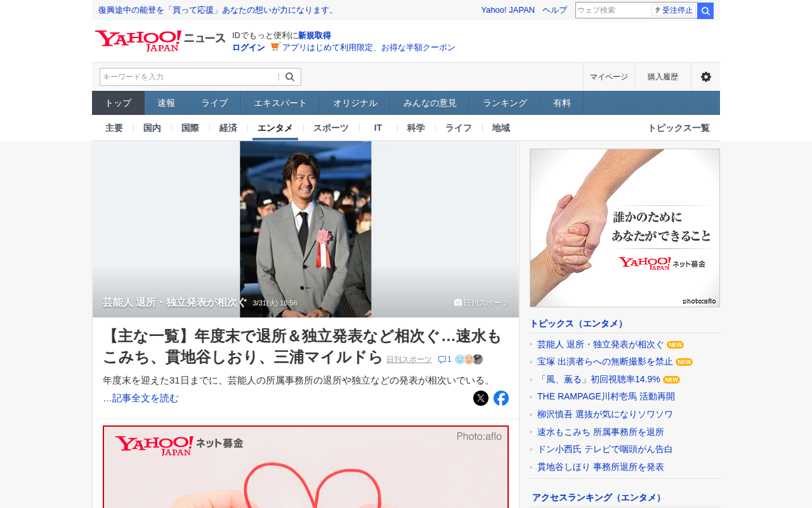Viewport: 812px width, 508px height.
Task: Switch to the 速報 tab
Action: click(166, 103)
